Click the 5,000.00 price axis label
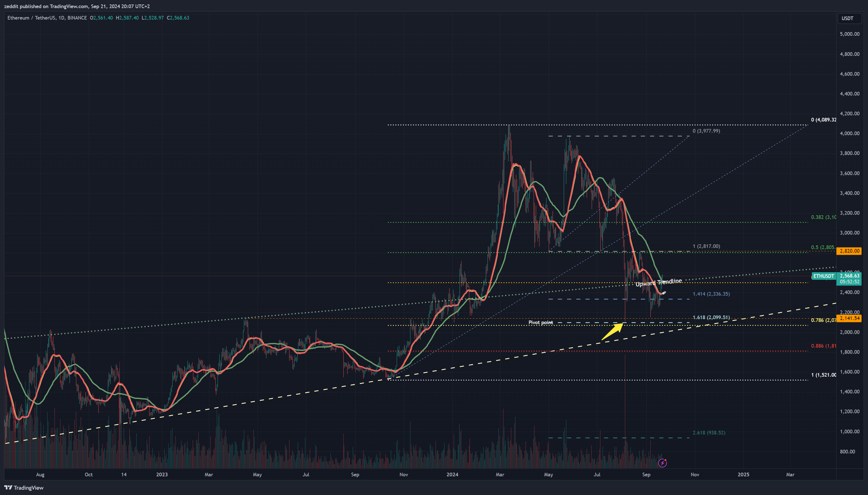The height and width of the screenshot is (495, 868). 849,34
